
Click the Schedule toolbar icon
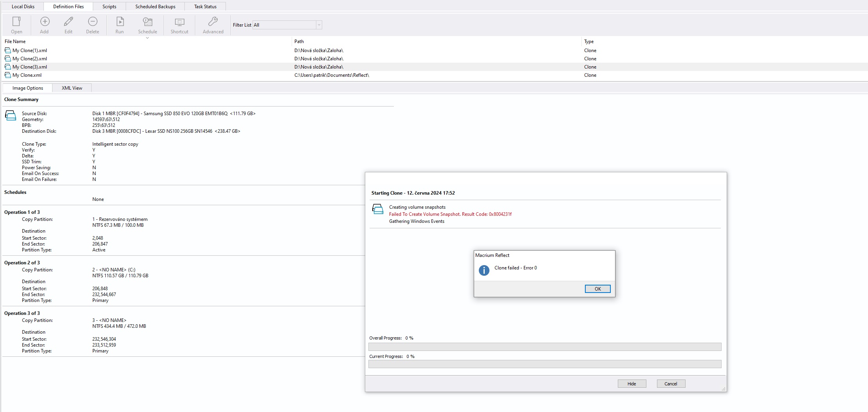tap(148, 22)
